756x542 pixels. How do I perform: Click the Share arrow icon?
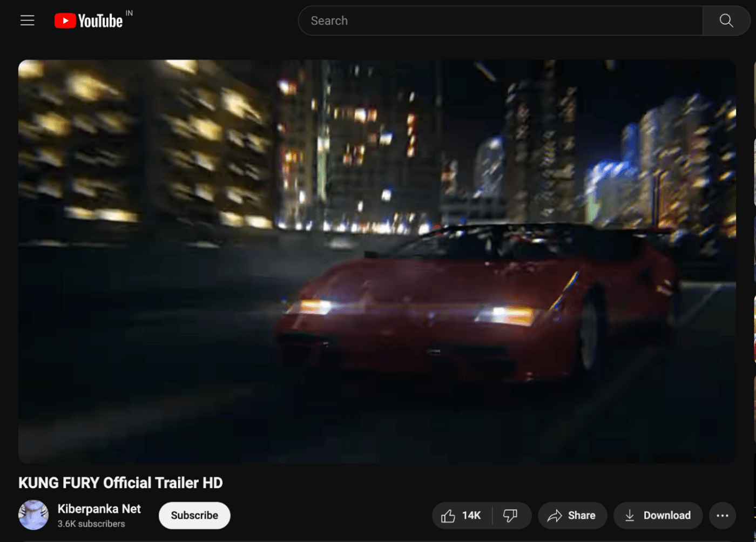[555, 516]
